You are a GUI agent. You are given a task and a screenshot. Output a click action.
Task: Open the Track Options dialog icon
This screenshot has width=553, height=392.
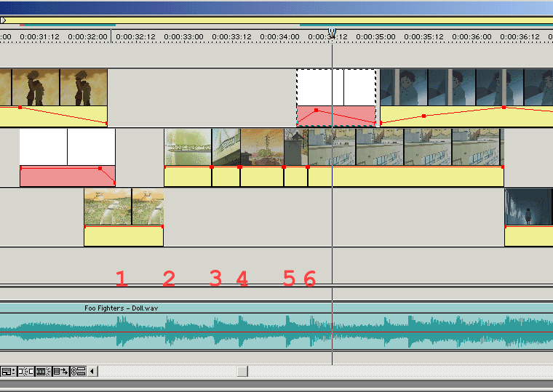[7, 371]
